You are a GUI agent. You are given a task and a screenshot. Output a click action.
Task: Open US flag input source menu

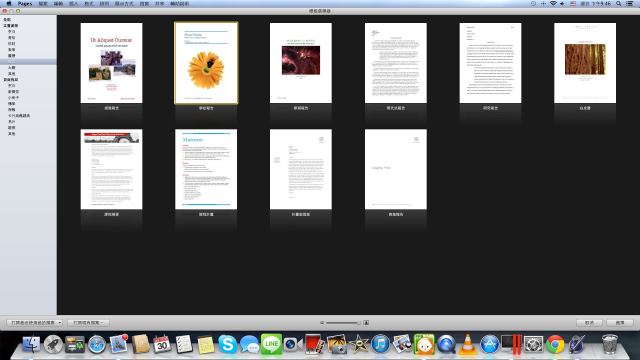pos(573,4)
